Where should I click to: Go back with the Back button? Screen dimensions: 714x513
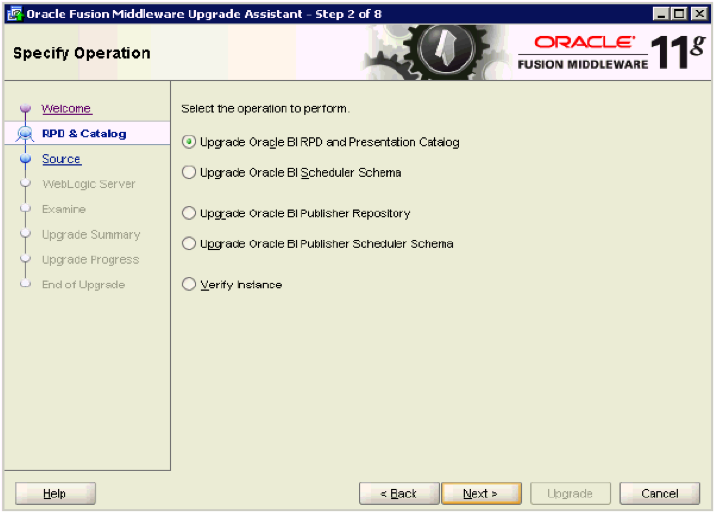399,493
